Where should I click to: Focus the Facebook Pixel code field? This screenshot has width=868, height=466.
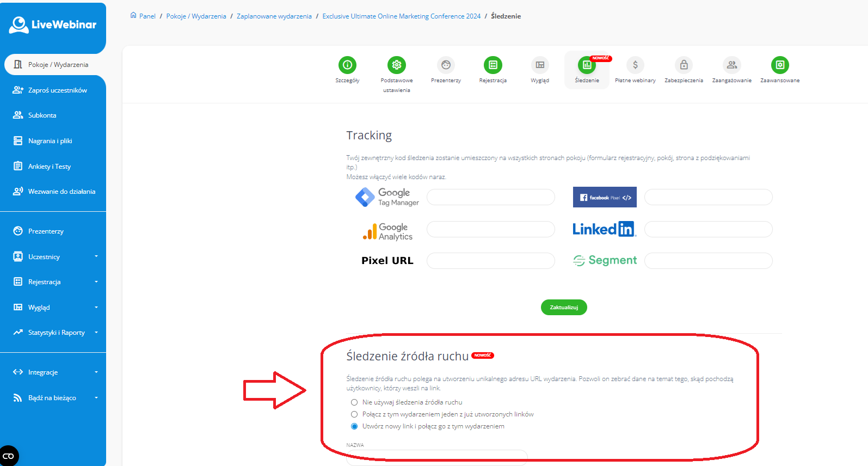coord(709,197)
